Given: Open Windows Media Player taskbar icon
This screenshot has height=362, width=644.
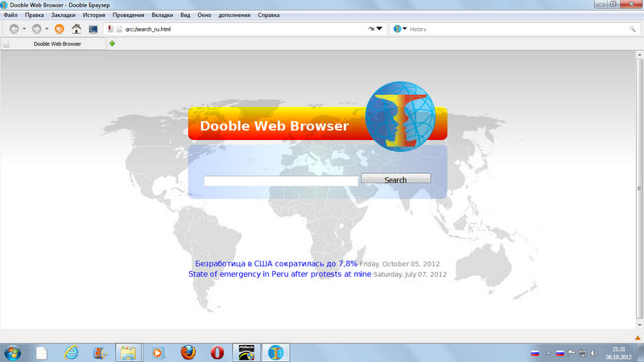Looking at the screenshot, I should tap(157, 352).
